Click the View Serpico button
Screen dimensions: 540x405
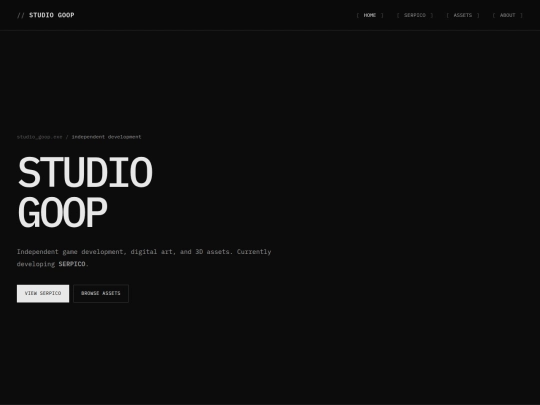point(43,293)
